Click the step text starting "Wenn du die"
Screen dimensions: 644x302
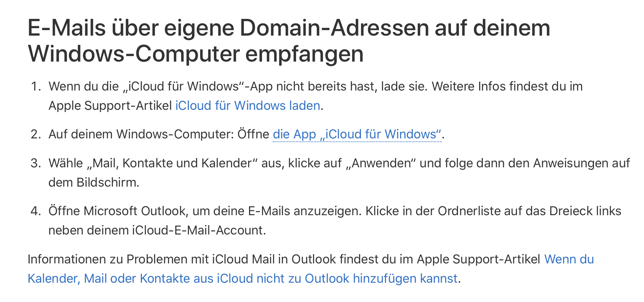coord(83,86)
